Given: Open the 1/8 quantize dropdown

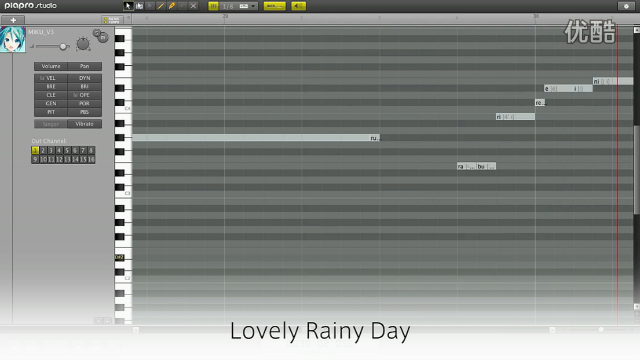Looking at the screenshot, I should coord(239,6).
